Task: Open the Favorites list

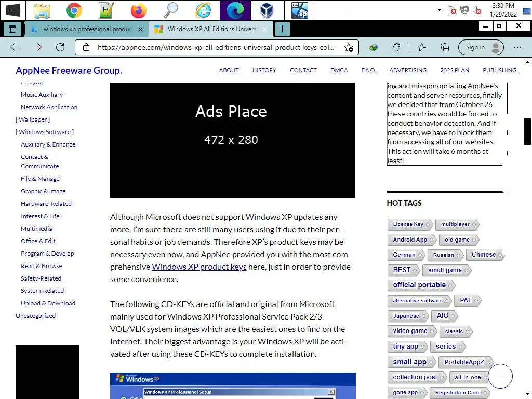Action: 422,47
